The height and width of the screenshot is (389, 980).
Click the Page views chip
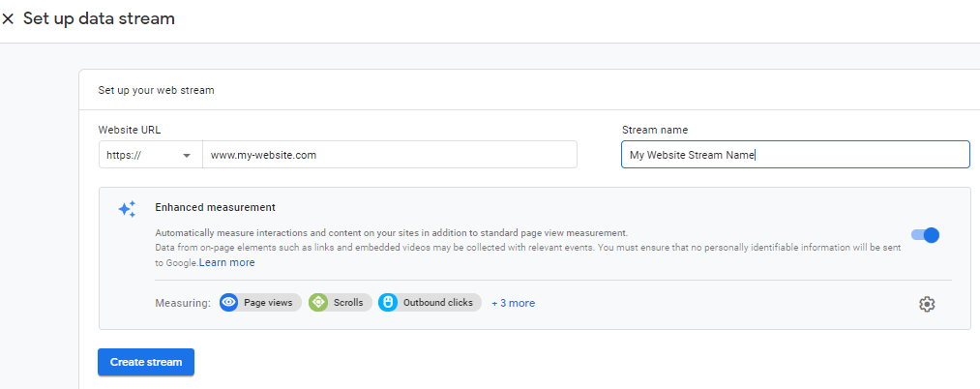point(260,303)
